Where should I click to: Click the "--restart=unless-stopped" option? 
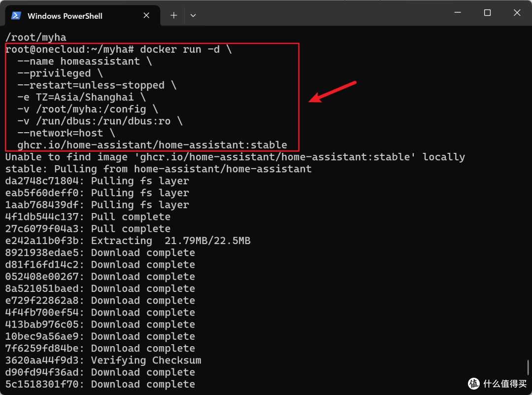[x=91, y=85]
